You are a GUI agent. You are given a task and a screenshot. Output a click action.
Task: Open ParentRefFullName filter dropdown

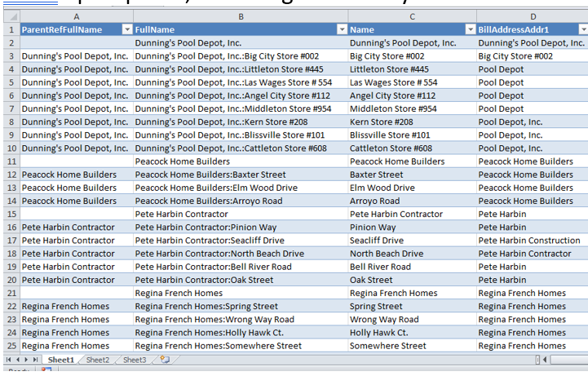(x=126, y=29)
